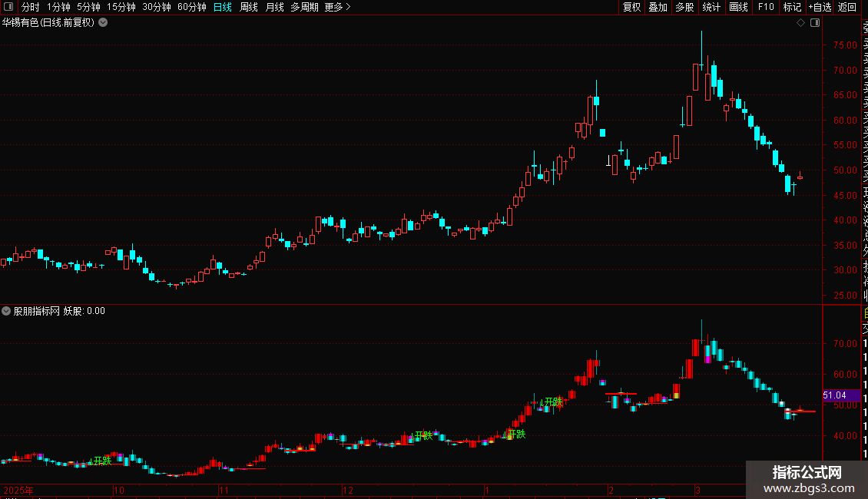Click the 11 month marker on timeline
Viewport: 868px width, 499px height.
click(x=223, y=490)
